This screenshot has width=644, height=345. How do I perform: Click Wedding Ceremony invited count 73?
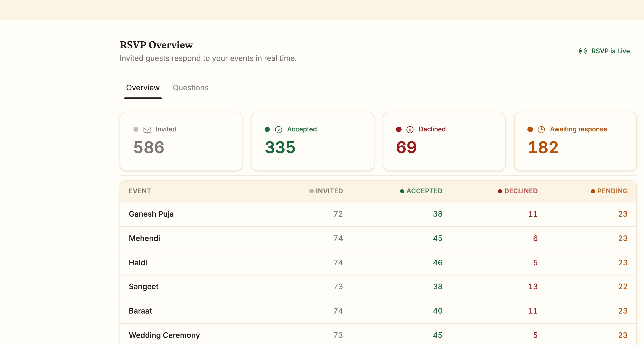click(338, 335)
